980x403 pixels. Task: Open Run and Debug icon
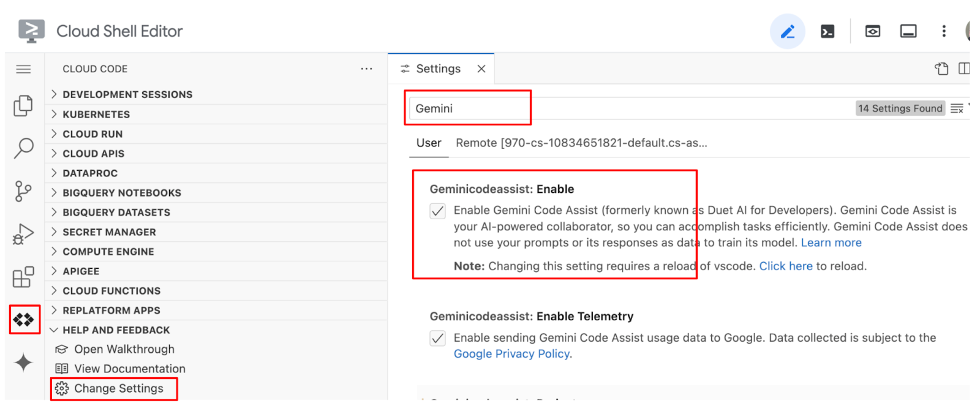click(x=23, y=234)
